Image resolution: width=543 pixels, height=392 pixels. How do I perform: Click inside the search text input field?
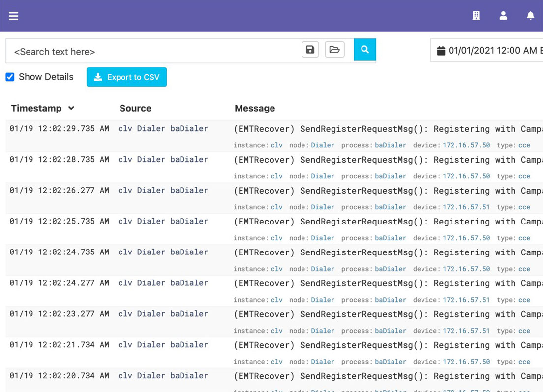tap(148, 51)
